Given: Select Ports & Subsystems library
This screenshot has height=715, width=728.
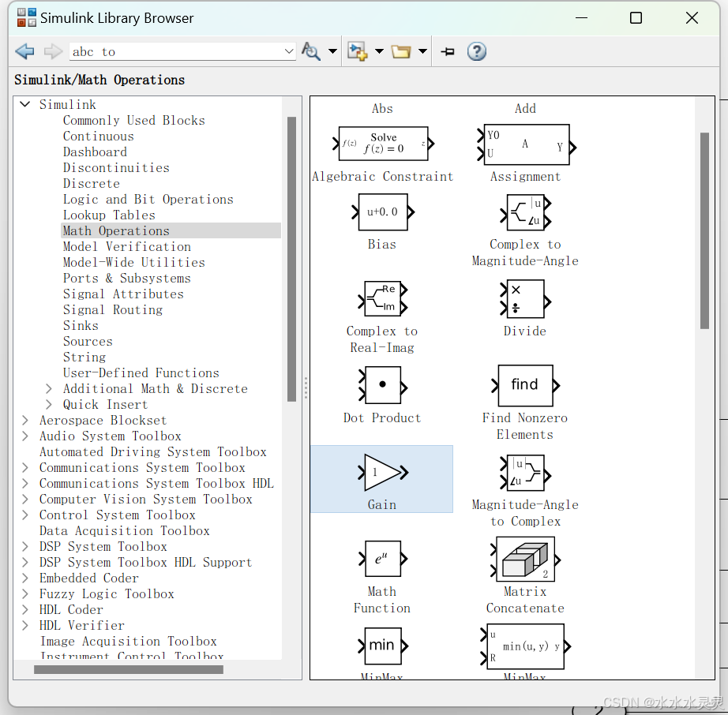Looking at the screenshot, I should pos(127,279).
